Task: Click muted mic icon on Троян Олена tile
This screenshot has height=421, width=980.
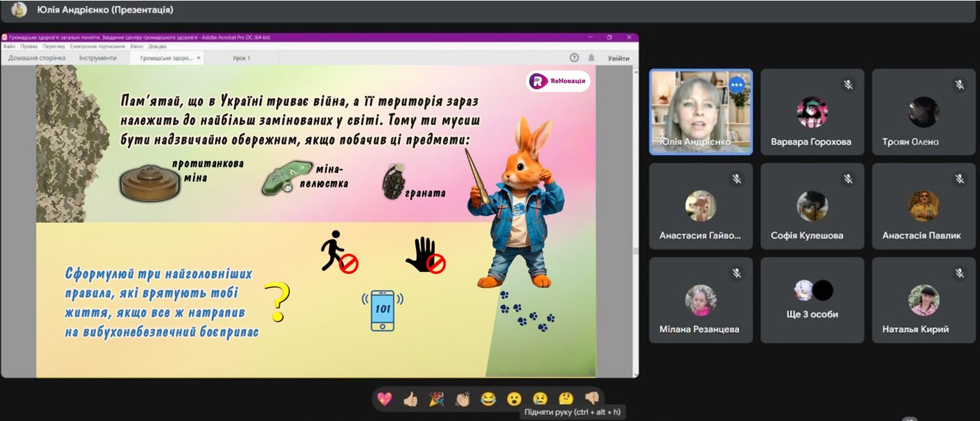Action: [x=959, y=85]
